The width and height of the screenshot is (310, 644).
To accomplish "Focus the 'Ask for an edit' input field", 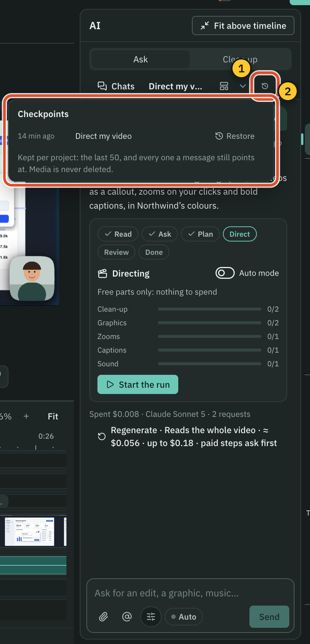I will coord(190,593).
